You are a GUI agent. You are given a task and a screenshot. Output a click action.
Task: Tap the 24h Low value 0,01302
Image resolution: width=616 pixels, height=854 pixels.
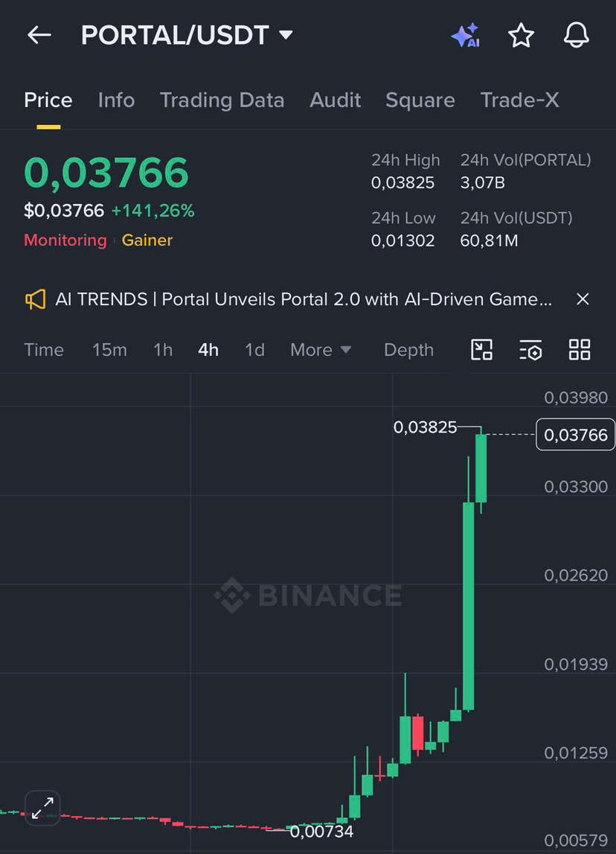pyautogui.click(x=402, y=240)
